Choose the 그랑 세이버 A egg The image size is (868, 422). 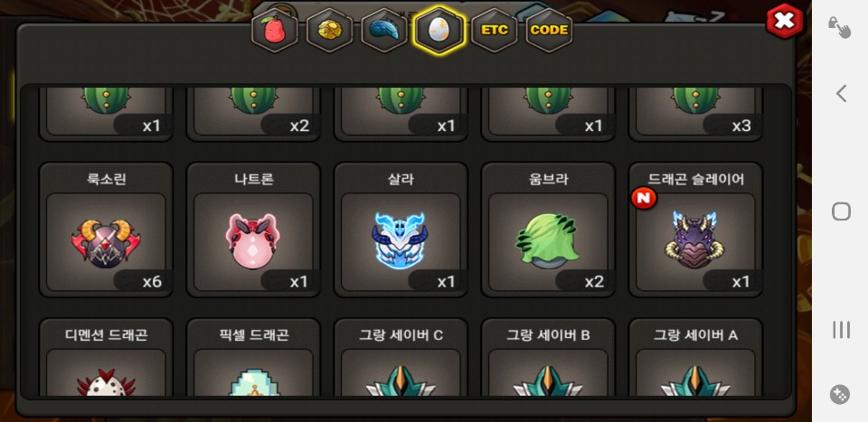coord(696,357)
